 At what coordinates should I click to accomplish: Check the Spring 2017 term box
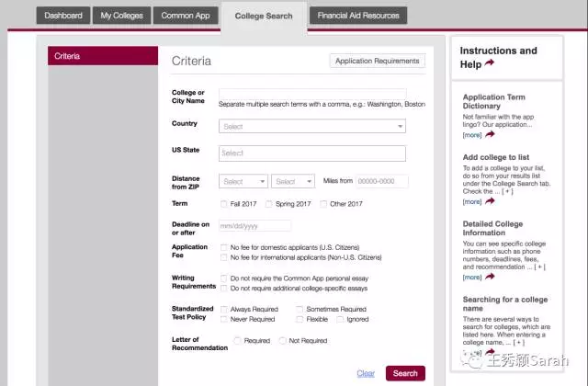tap(268, 204)
